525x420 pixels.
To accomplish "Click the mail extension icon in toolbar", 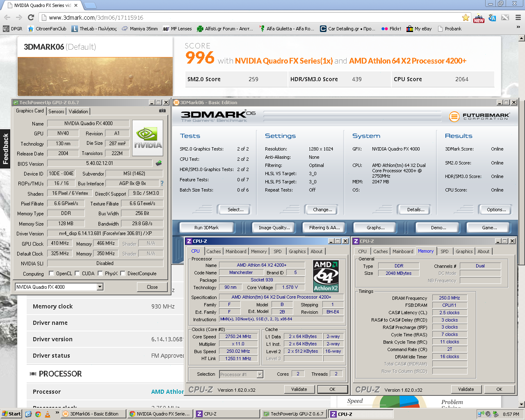I will click(x=505, y=18).
